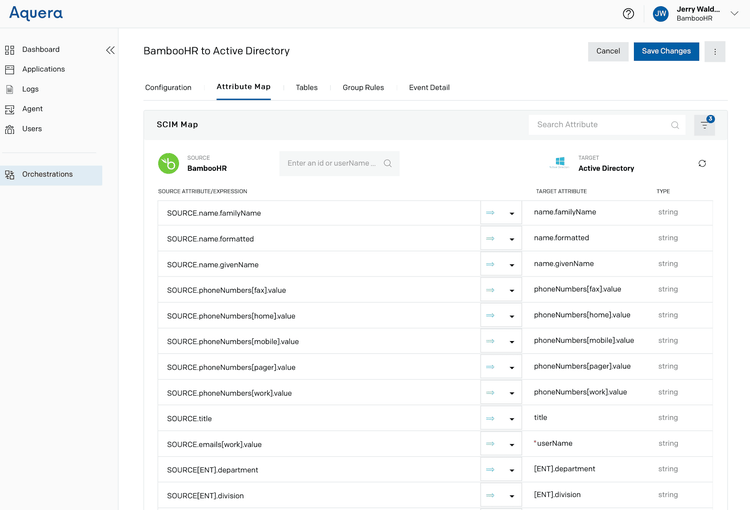Click the mapping arrow for name.familyName row
This screenshot has width=750, height=510.
tap(490, 212)
